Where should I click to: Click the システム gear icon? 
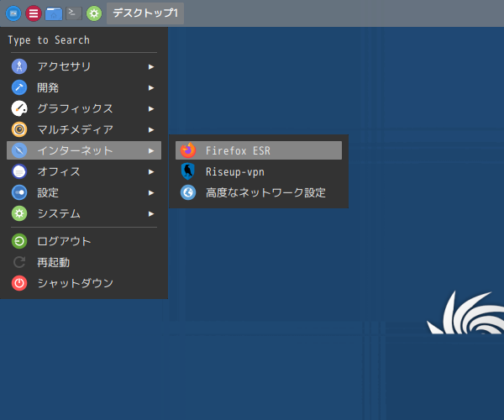click(19, 213)
